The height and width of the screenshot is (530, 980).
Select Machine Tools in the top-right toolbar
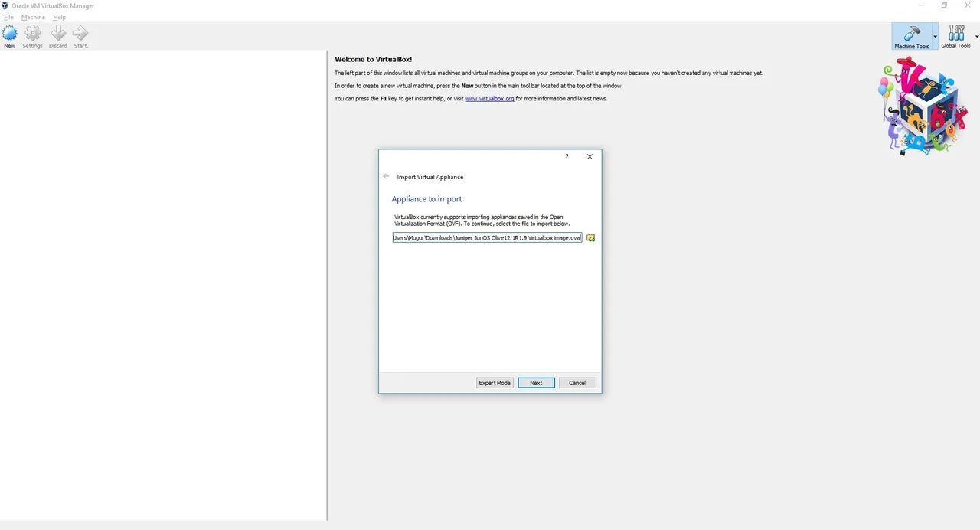912,36
